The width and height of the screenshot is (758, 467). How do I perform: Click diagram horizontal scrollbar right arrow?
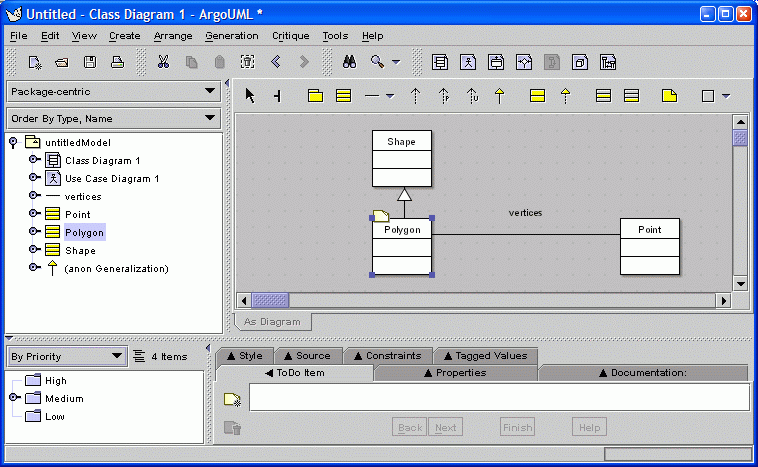(x=723, y=301)
